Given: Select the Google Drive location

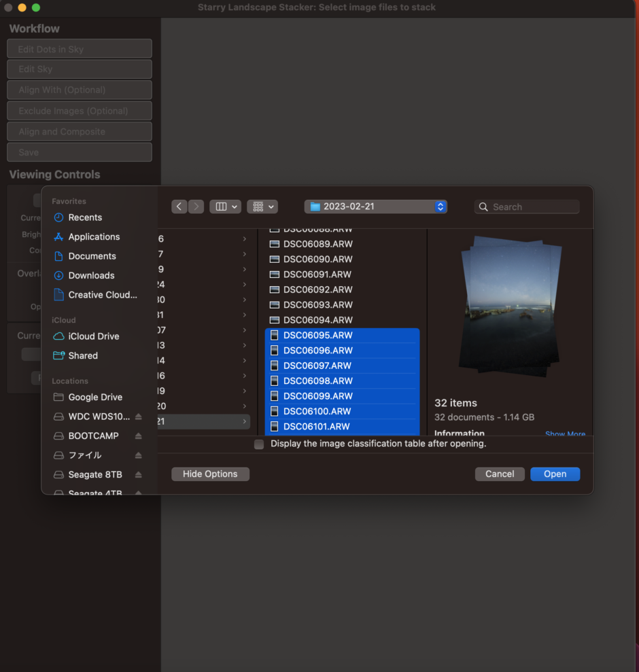Looking at the screenshot, I should point(95,397).
